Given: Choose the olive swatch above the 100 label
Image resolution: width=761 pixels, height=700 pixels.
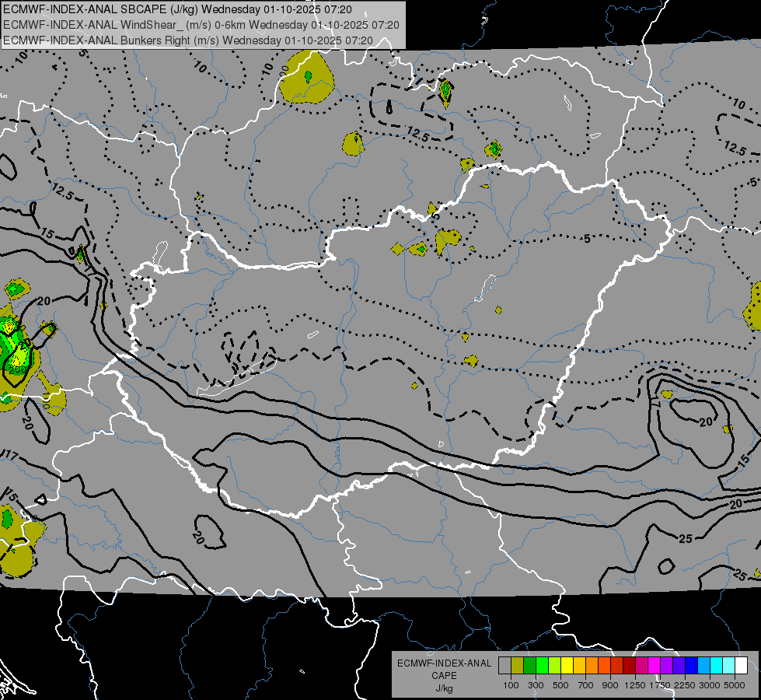Looking at the screenshot, I should coord(517,666).
